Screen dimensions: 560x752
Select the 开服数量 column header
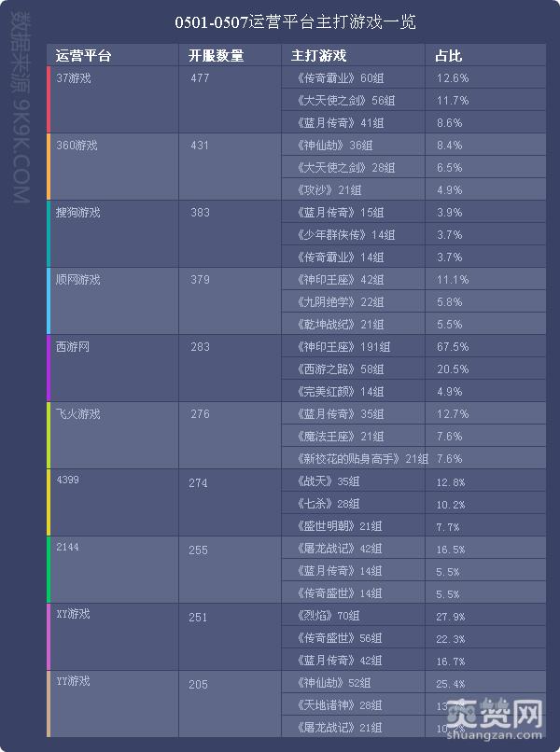(217, 56)
